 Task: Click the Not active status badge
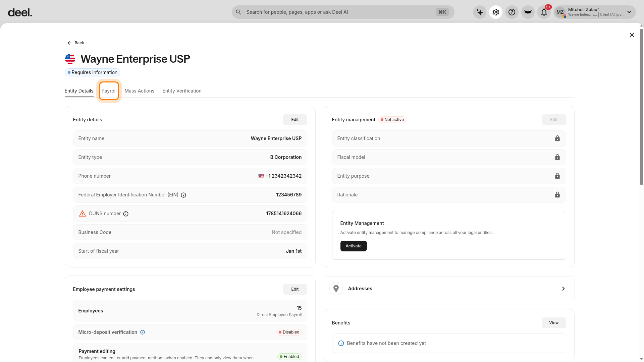click(392, 120)
